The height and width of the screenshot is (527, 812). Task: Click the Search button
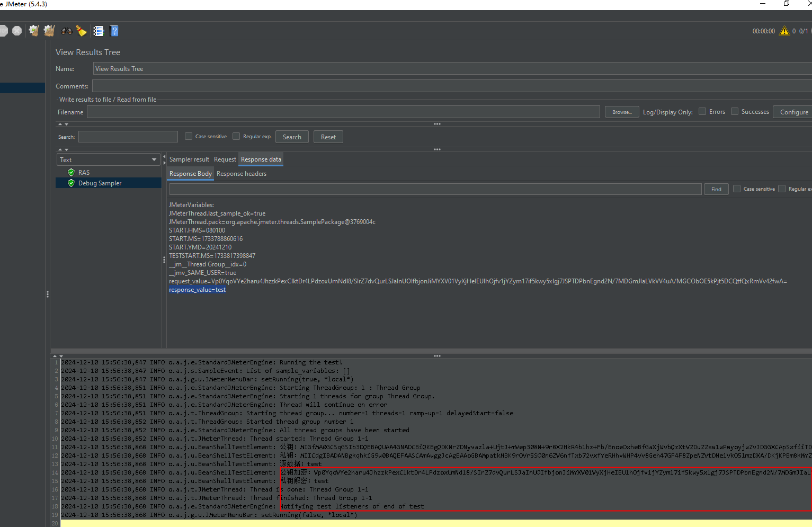click(x=292, y=137)
